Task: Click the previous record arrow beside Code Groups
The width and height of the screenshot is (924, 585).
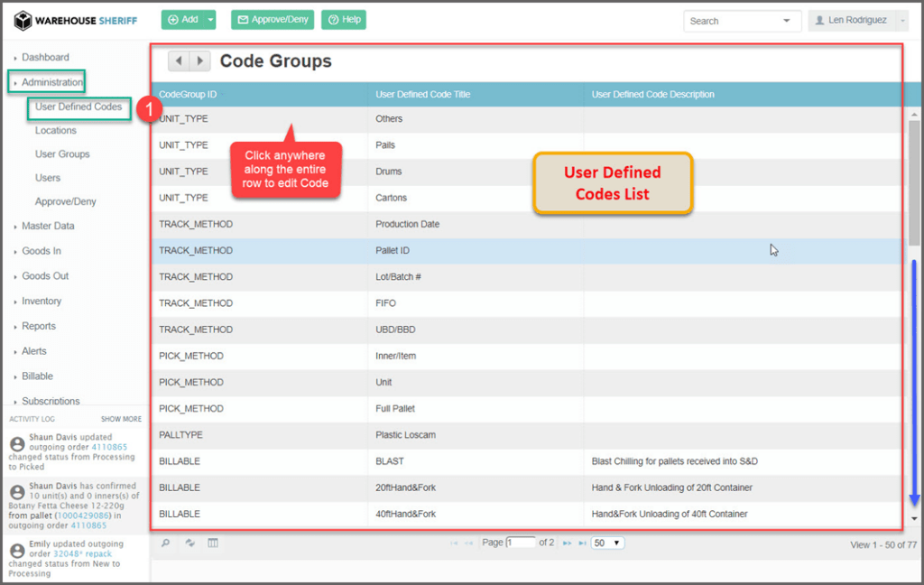Action: point(179,60)
